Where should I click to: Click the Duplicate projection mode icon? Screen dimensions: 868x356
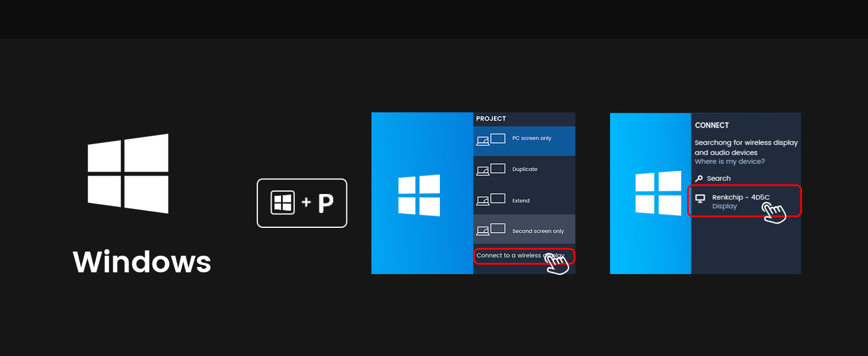[490, 169]
